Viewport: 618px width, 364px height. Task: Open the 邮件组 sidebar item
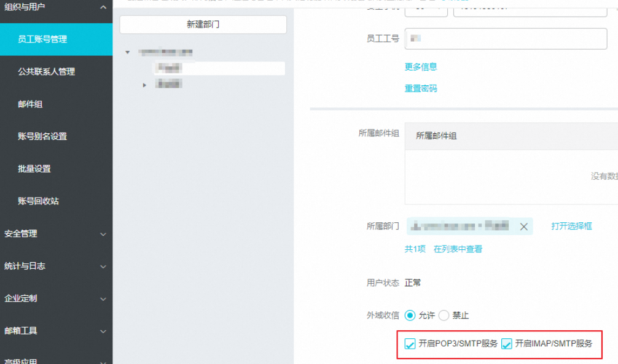tap(30, 104)
